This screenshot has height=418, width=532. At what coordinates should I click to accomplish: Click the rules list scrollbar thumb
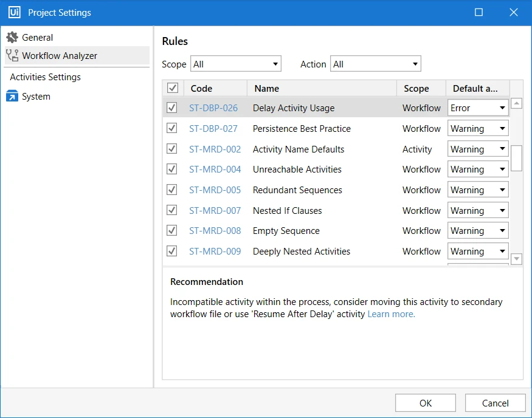pyautogui.click(x=516, y=159)
